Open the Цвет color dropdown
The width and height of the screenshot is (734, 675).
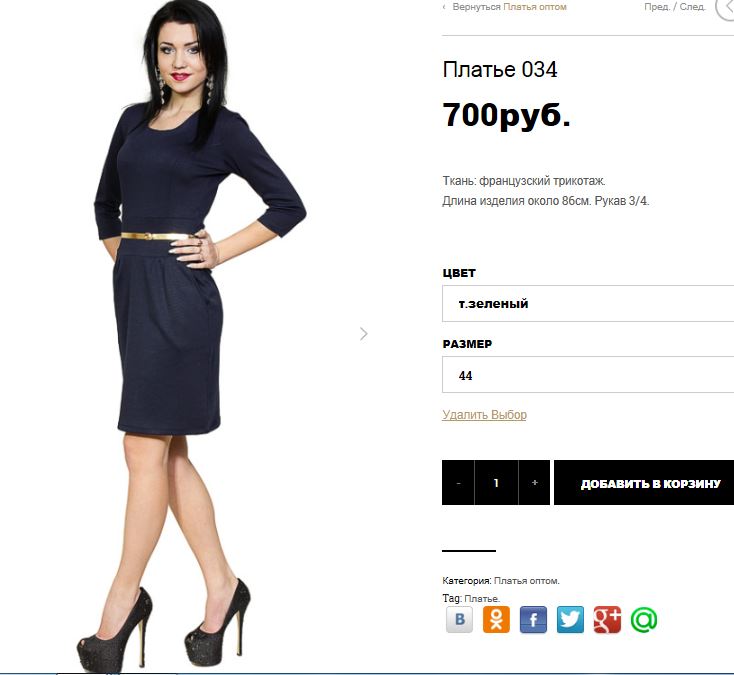pyautogui.click(x=588, y=304)
